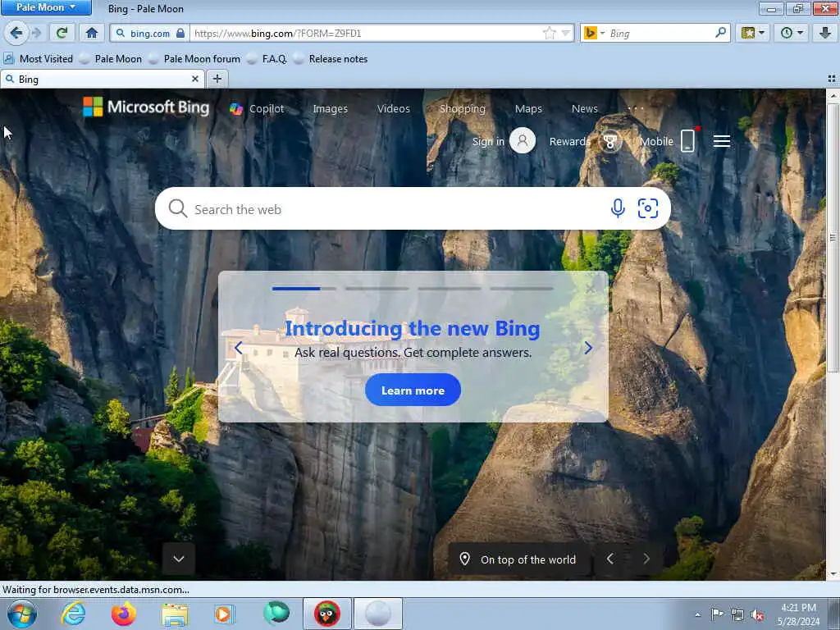The width and height of the screenshot is (840, 630).
Task: Expand more Bing navigation items ellipsis
Action: click(x=636, y=109)
